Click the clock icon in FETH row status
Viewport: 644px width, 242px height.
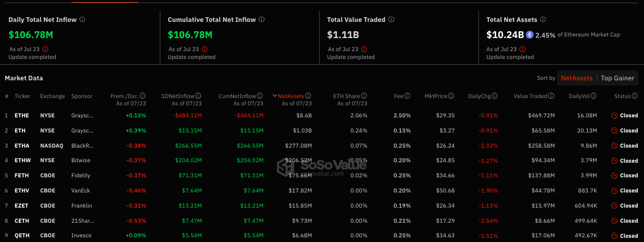tap(614, 175)
